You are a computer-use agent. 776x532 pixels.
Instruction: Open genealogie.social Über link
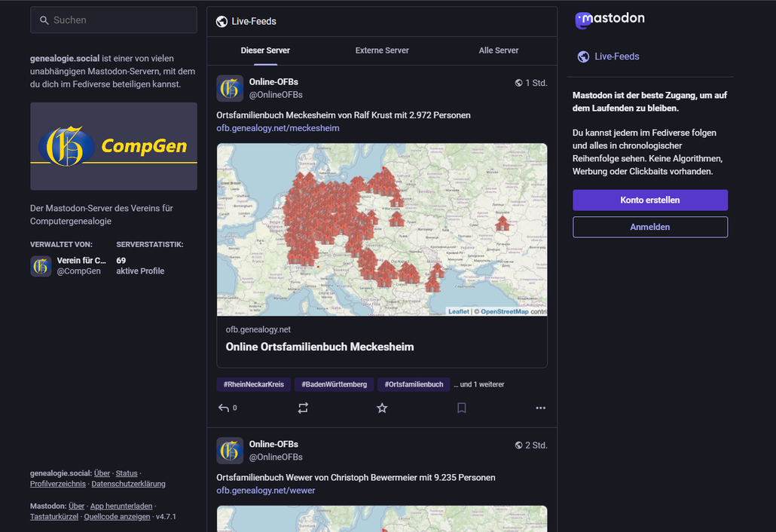pos(102,473)
